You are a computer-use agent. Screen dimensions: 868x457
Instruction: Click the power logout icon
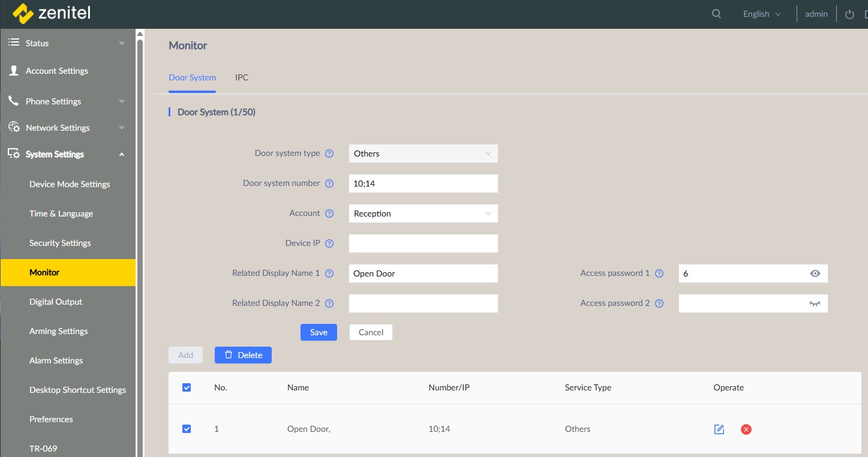(849, 14)
